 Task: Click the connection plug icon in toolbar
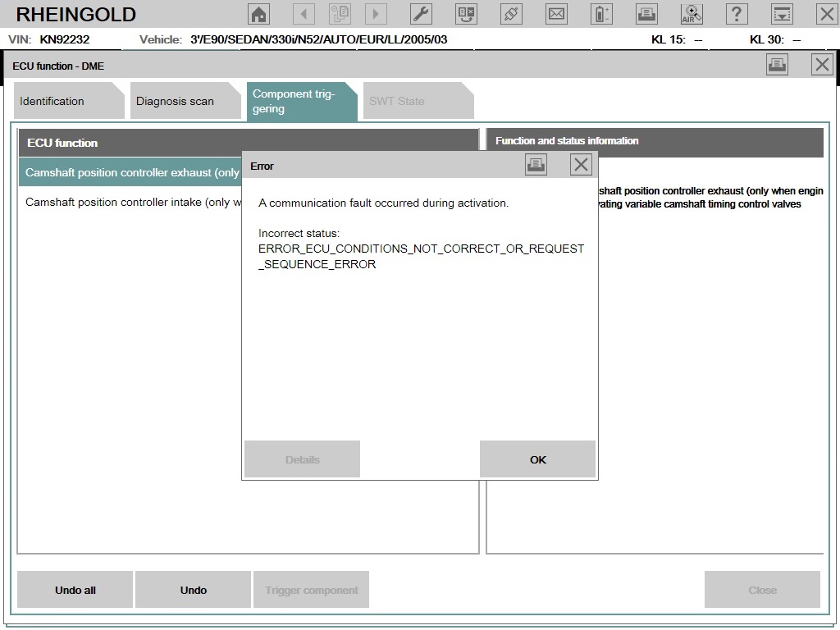coord(512,14)
